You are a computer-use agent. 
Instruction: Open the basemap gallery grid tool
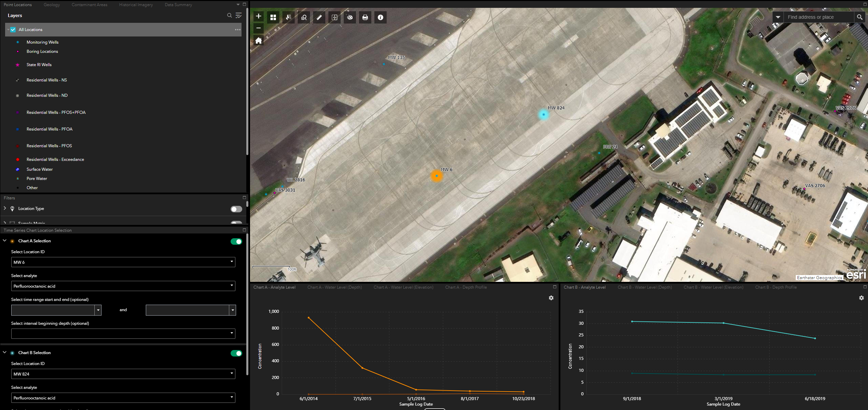tap(273, 17)
